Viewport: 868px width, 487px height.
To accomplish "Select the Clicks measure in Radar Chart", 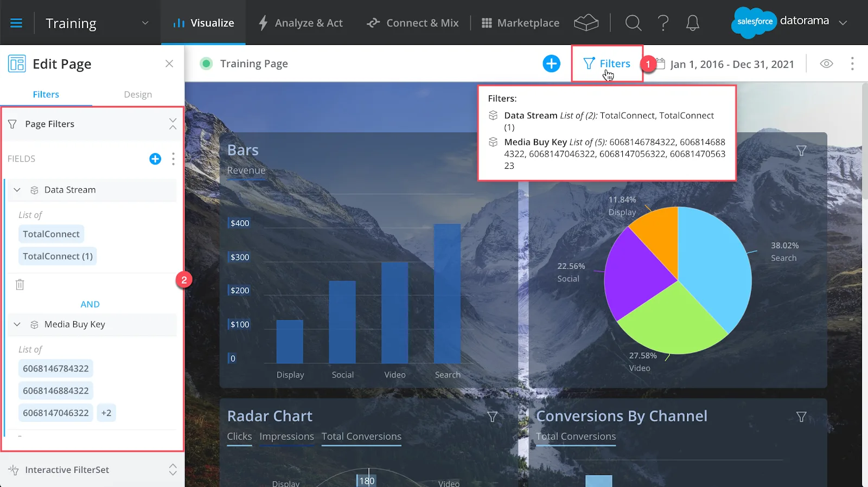I will pos(239,437).
